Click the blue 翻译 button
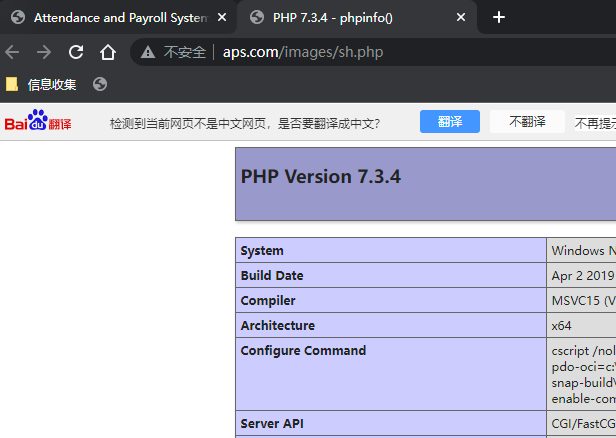The height and width of the screenshot is (438, 616). (450, 121)
